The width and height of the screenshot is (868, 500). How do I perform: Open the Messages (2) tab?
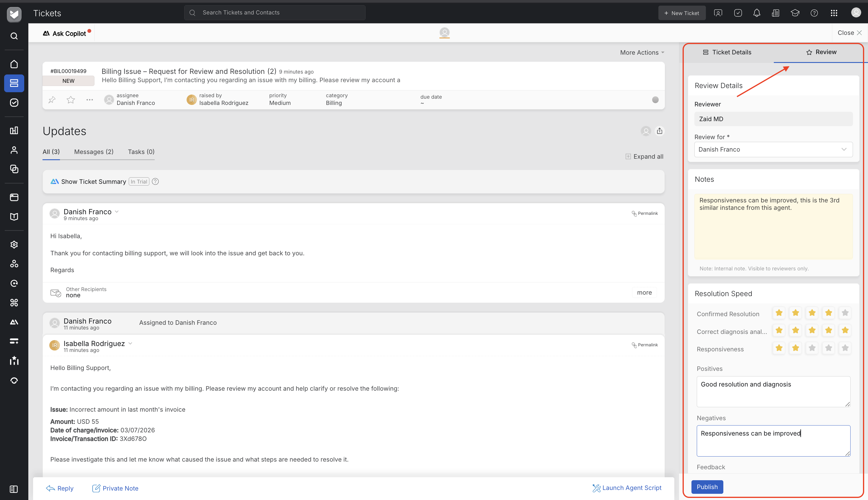coord(94,152)
